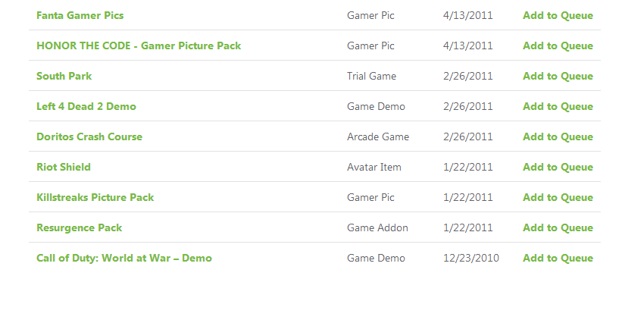Screen dimensions: 644x323
Task: Open the Killstreaks Picture Pack link
Action: pos(95,198)
